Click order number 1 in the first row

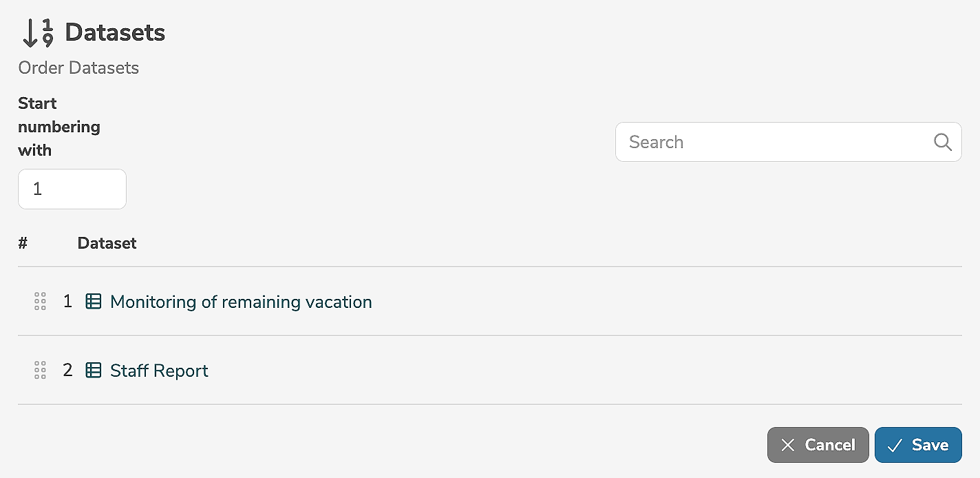click(x=67, y=302)
